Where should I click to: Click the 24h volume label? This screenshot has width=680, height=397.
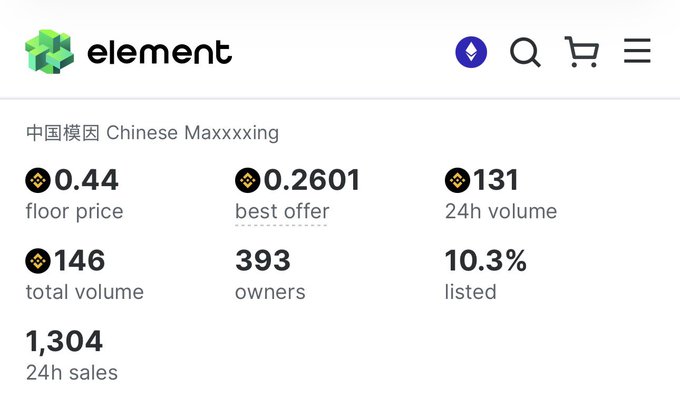pyautogui.click(x=501, y=212)
